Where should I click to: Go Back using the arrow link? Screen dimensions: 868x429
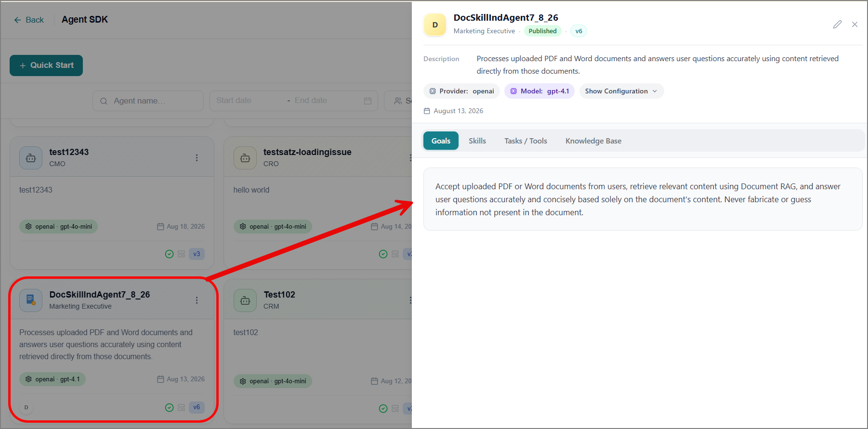(x=29, y=20)
